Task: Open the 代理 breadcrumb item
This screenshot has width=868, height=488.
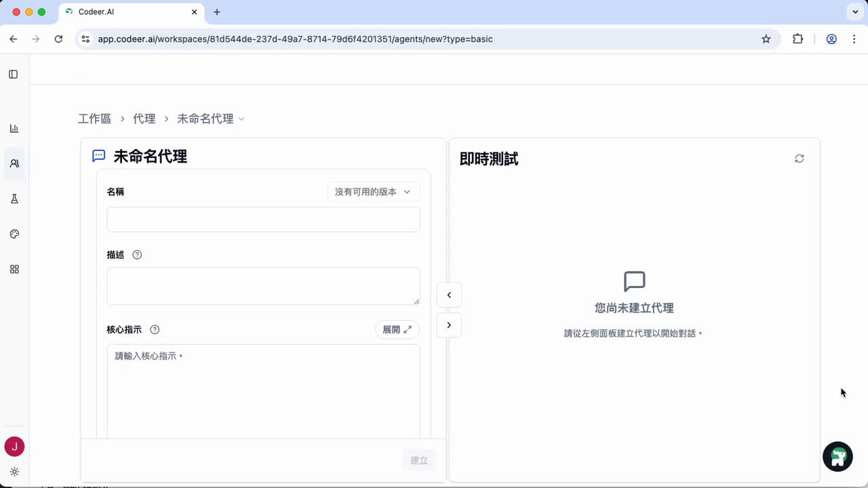Action: click(144, 119)
